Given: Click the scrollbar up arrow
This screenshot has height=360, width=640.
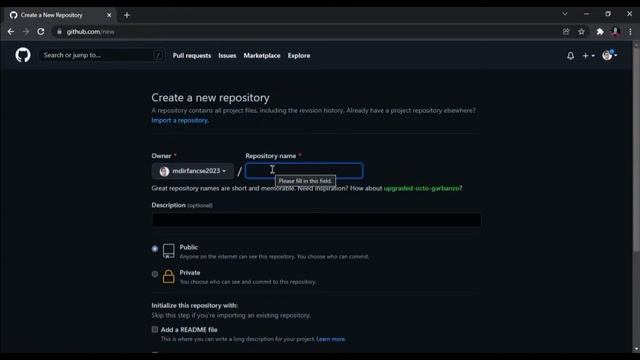Looking at the screenshot, I should coord(636,45).
